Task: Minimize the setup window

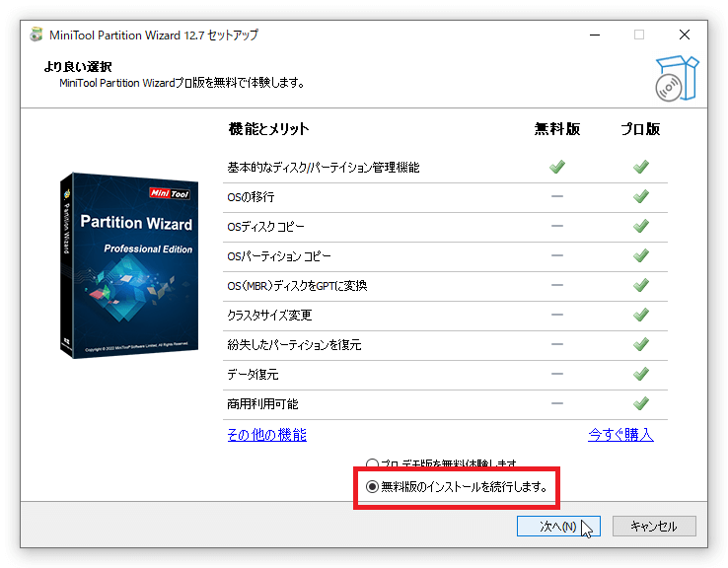Action: tap(594, 35)
